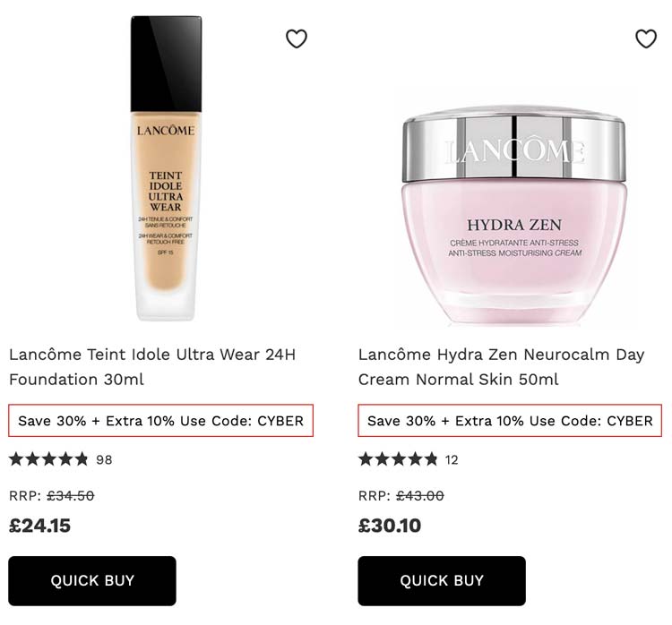The width and height of the screenshot is (672, 625).
Task: Open the Teint Idole foundation product image
Action: coord(166,168)
